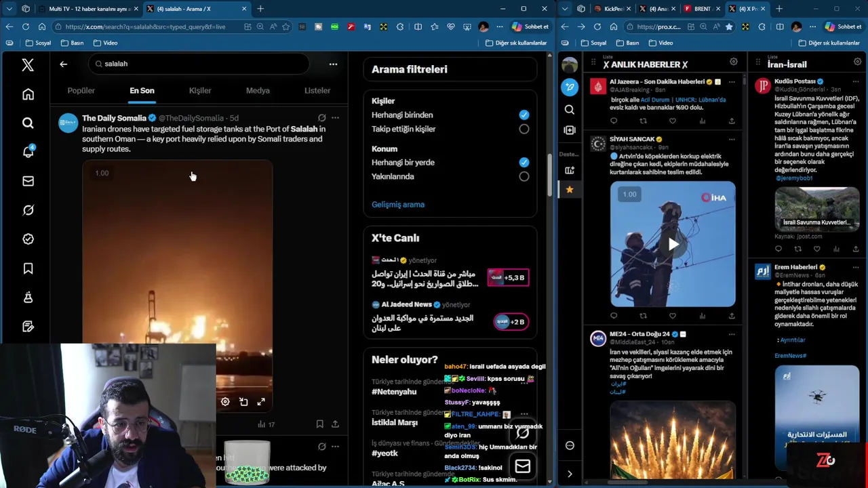Open Diğer sık kullanılanlar folder left browser

point(516,43)
